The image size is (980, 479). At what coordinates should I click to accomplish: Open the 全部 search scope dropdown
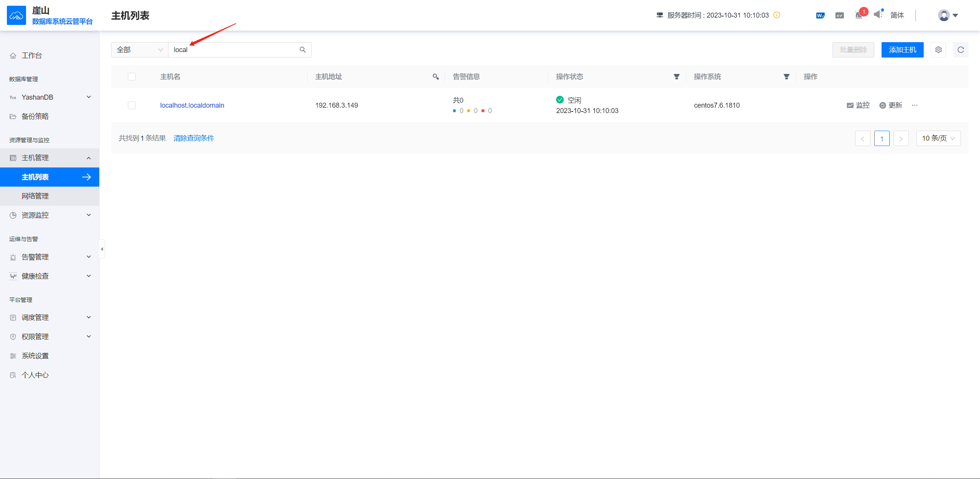139,50
